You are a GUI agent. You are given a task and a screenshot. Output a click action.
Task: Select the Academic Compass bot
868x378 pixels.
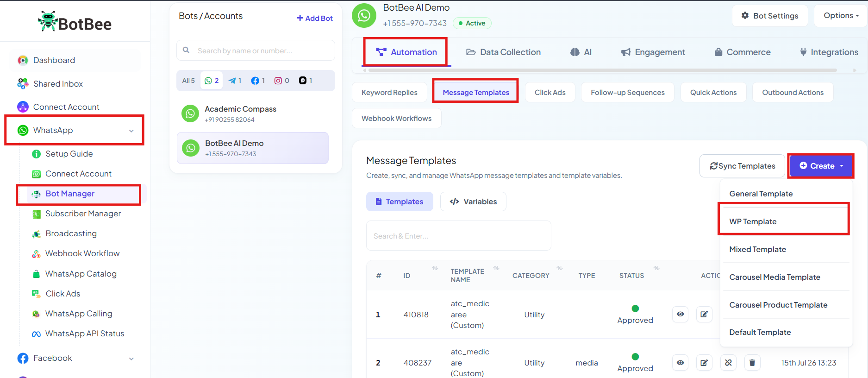(253, 113)
